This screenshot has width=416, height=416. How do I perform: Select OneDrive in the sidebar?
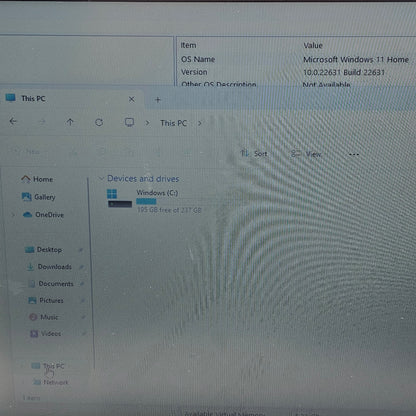click(49, 215)
